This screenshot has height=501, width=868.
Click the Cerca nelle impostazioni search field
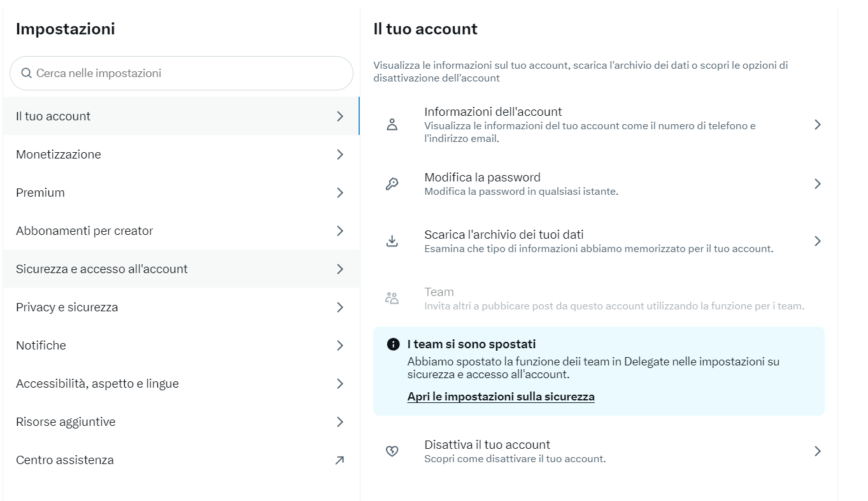(181, 73)
